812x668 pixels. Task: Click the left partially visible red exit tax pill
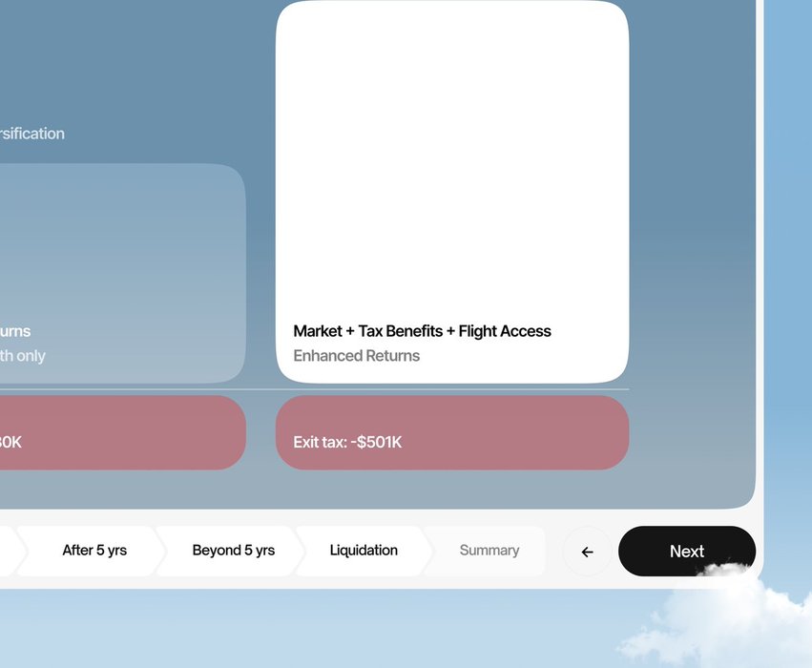(x=123, y=433)
